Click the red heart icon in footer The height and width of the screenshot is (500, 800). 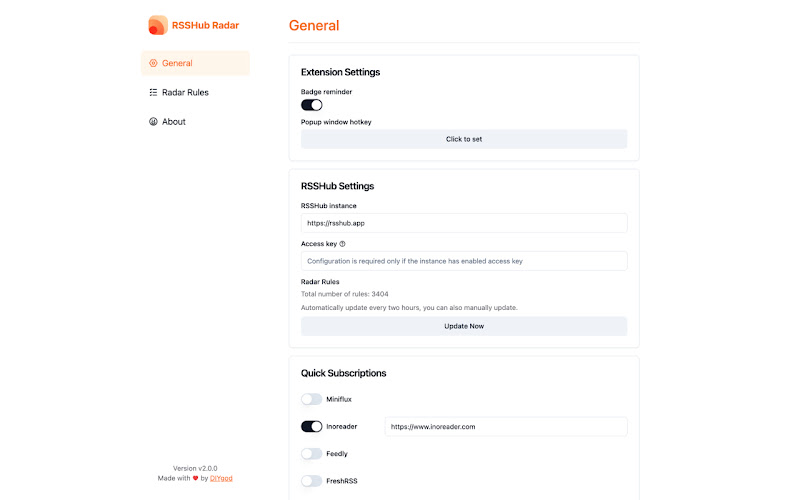(x=195, y=478)
